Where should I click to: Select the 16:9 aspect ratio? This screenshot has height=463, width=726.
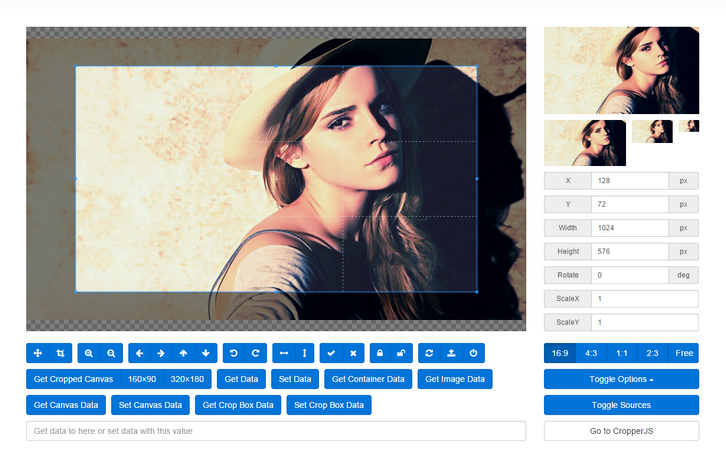[559, 353]
